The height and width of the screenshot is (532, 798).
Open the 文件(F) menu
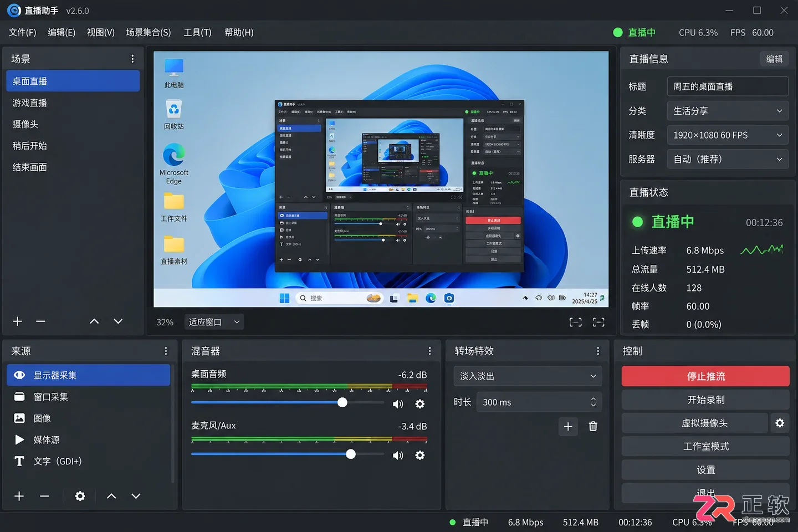[x=23, y=33]
